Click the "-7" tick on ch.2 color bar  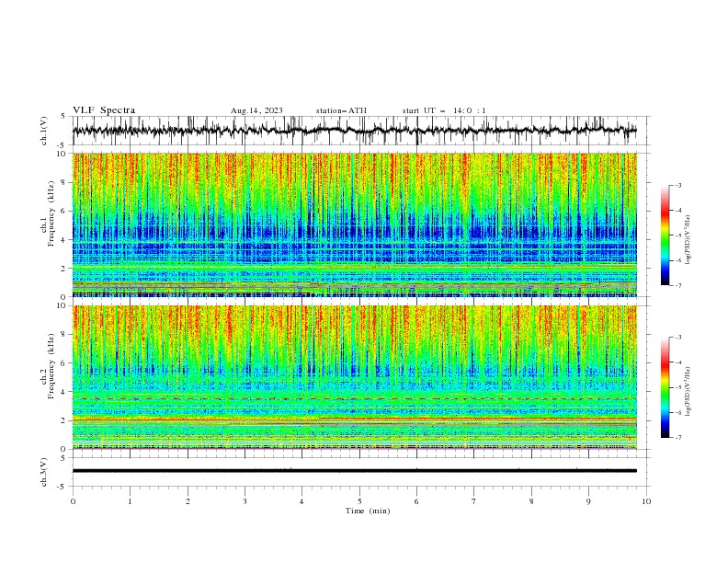677,438
